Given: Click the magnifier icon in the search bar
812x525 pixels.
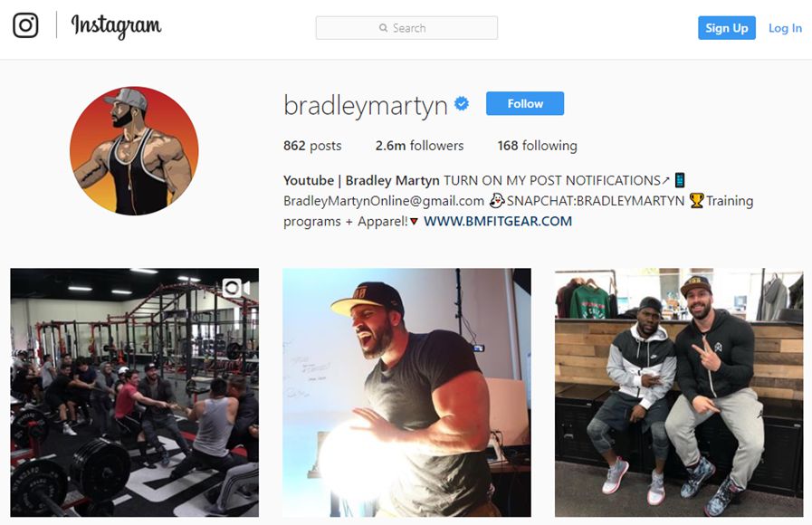Looking at the screenshot, I should point(383,28).
